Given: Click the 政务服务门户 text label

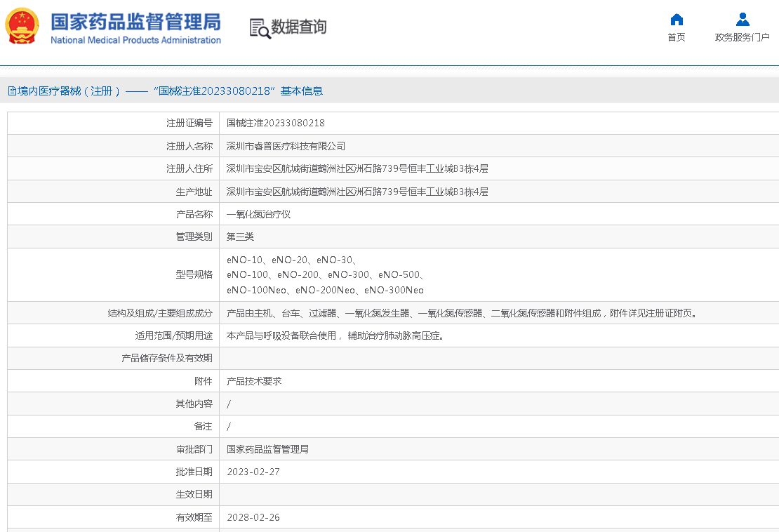Looking at the screenshot, I should tap(742, 37).
